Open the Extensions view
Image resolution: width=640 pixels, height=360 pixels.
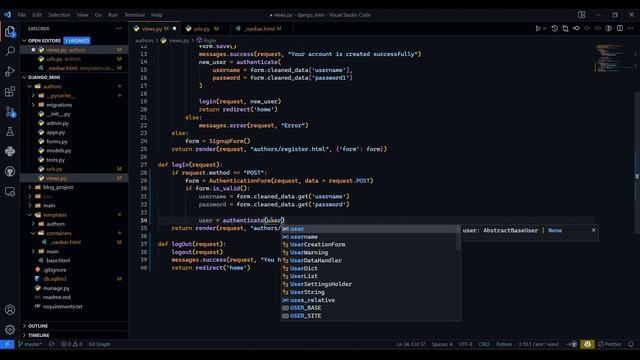[10, 91]
